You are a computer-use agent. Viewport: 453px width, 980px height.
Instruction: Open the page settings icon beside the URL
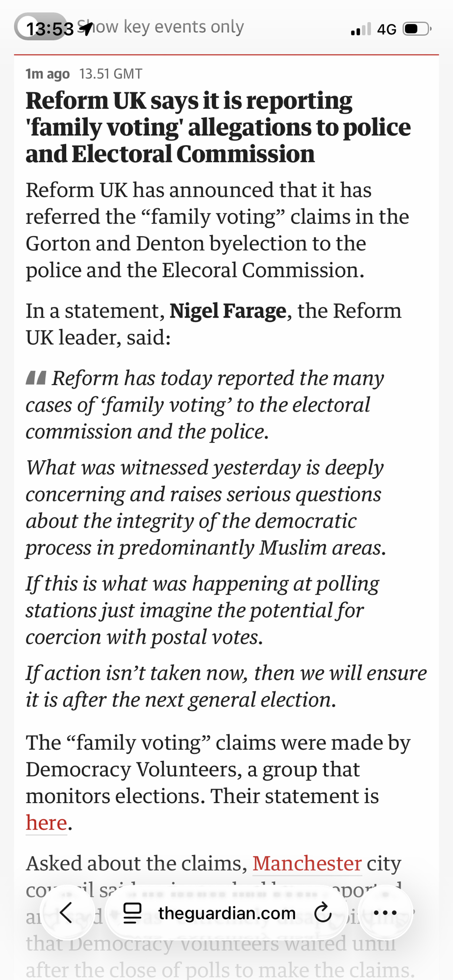pos(132,913)
